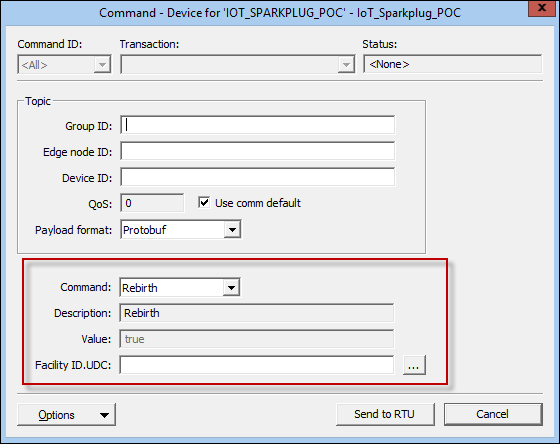The height and width of the screenshot is (444, 560).
Task: Browse for Facility ID.UDC with ellipsis button
Action: click(414, 365)
